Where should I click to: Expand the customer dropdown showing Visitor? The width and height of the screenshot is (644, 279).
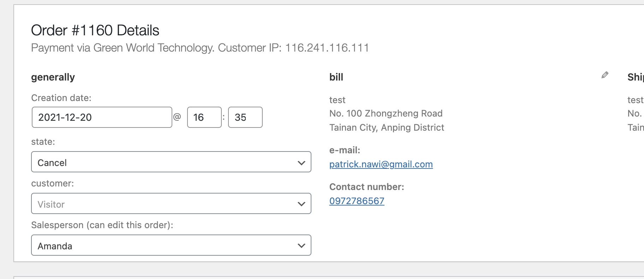click(171, 204)
